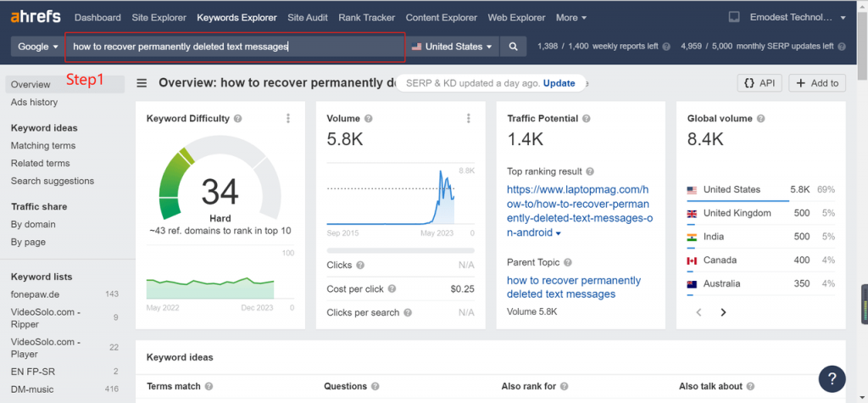Open Matching terms in the sidebar
Image resolution: width=868 pixels, height=403 pixels.
(x=43, y=145)
